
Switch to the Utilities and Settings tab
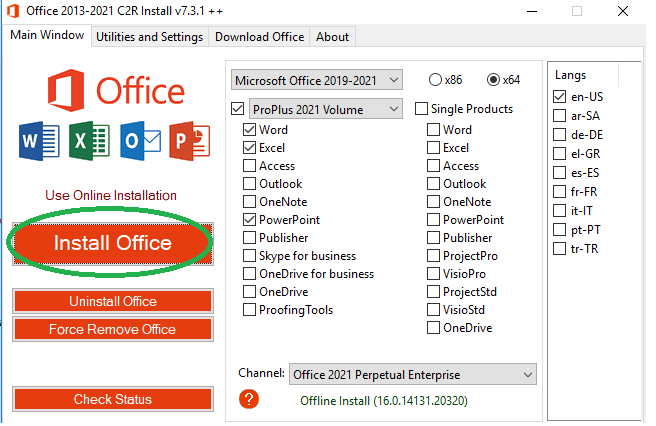149,37
